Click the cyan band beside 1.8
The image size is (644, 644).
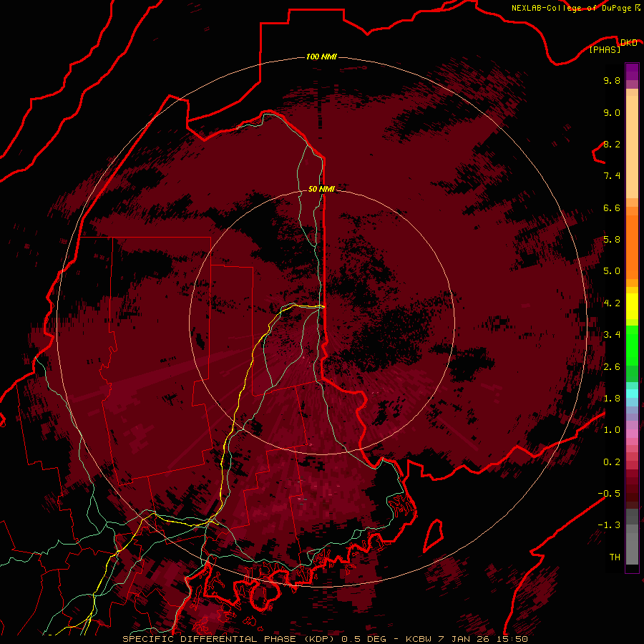(x=632, y=393)
